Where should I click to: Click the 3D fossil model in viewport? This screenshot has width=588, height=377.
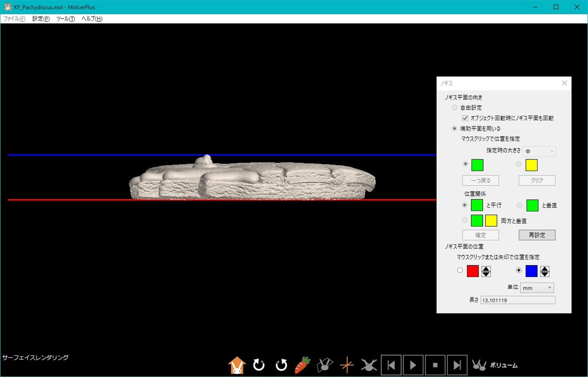(x=252, y=177)
